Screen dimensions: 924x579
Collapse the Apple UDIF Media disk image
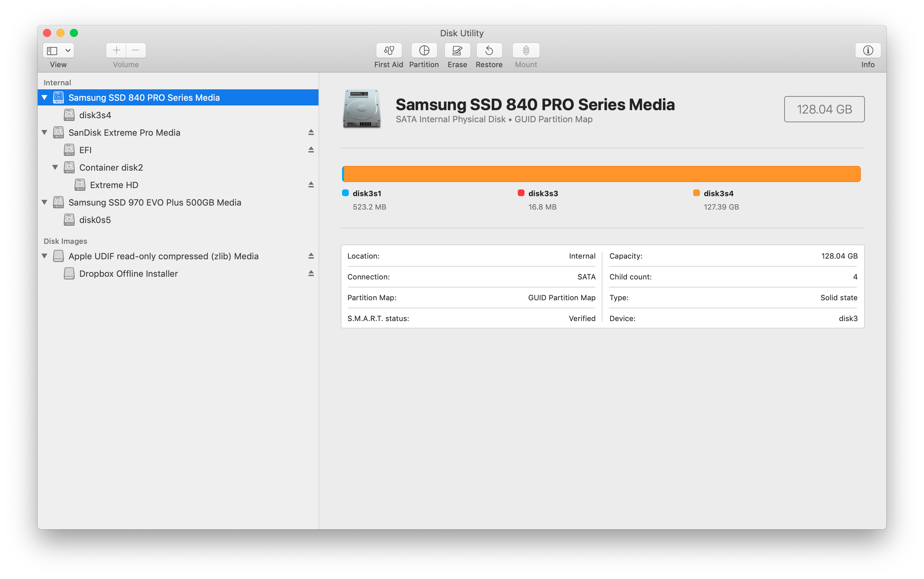pos(44,256)
